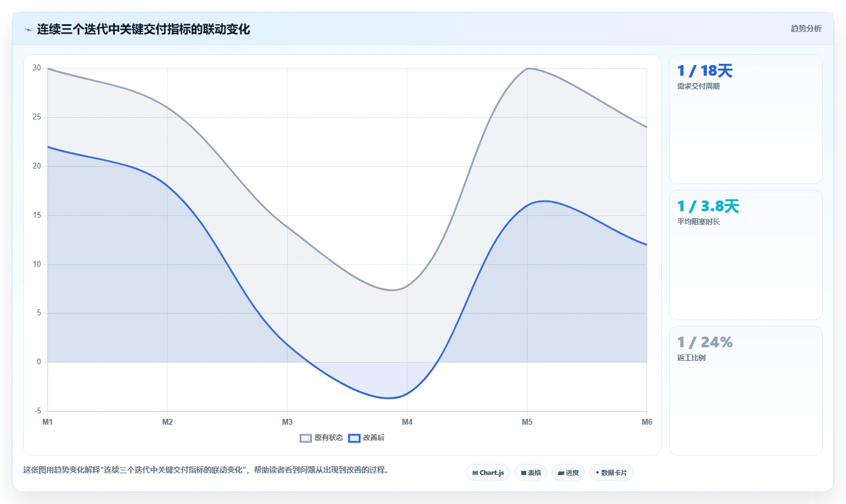Click the M6 label on the x-axis
Screen dimensions: 846x504
click(646, 422)
